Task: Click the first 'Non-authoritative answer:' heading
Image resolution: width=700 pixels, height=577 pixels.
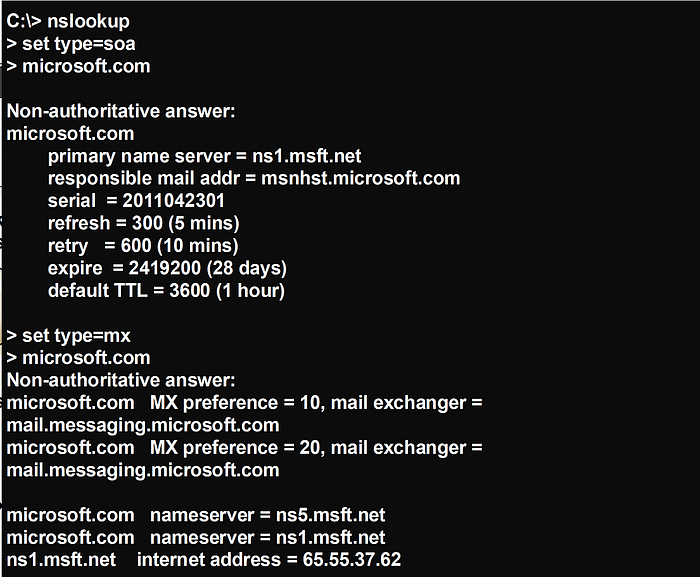Action: pyautogui.click(x=121, y=111)
